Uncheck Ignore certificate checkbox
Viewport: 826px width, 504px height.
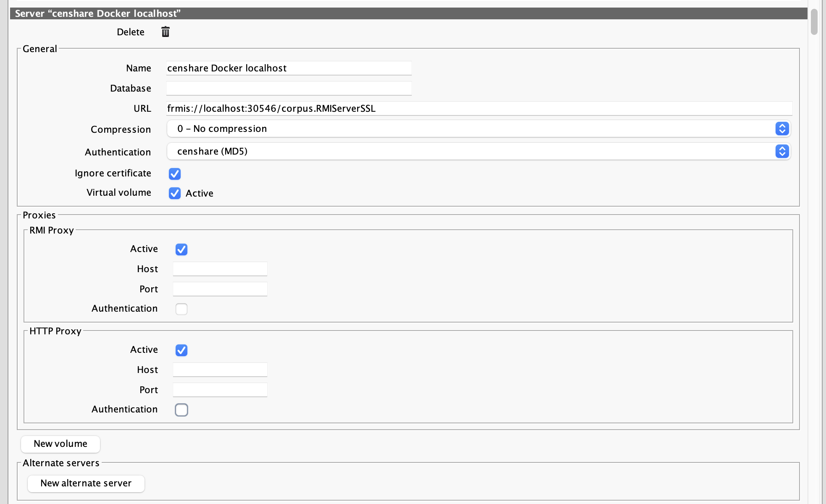pyautogui.click(x=175, y=173)
